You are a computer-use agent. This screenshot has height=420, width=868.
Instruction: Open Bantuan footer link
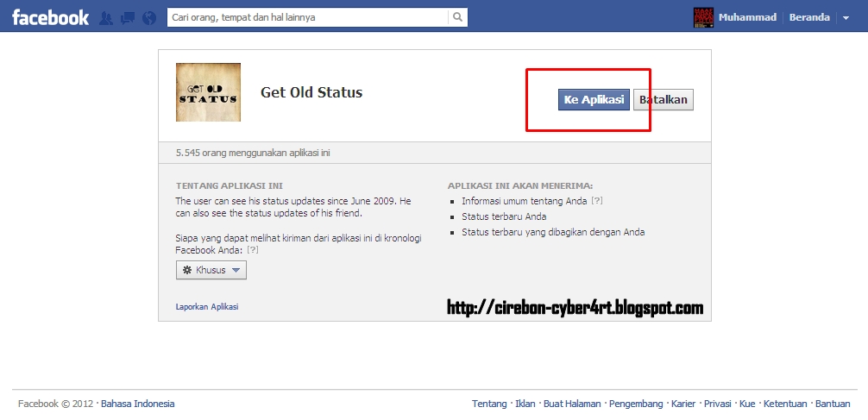[833, 404]
